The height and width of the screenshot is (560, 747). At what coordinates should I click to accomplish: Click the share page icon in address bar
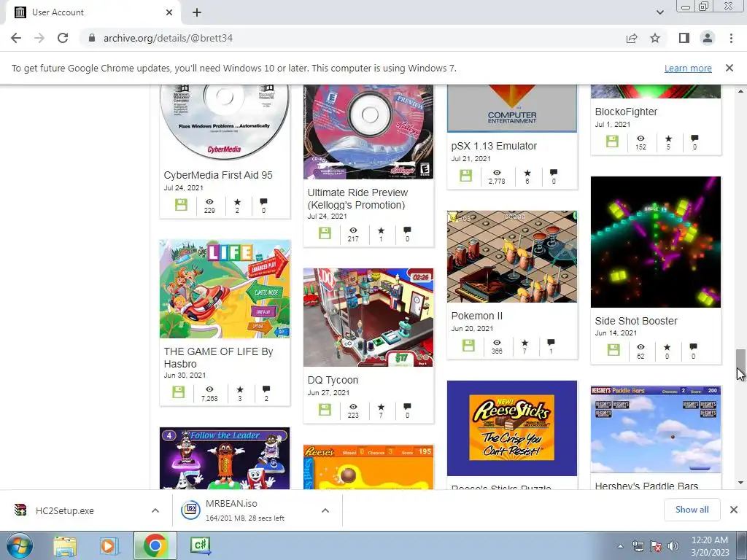tap(632, 38)
